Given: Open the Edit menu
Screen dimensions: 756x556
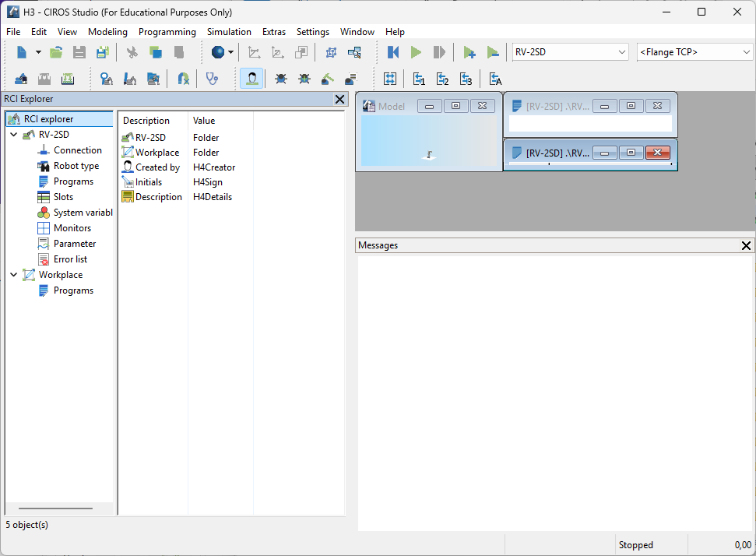Looking at the screenshot, I should click(39, 32).
